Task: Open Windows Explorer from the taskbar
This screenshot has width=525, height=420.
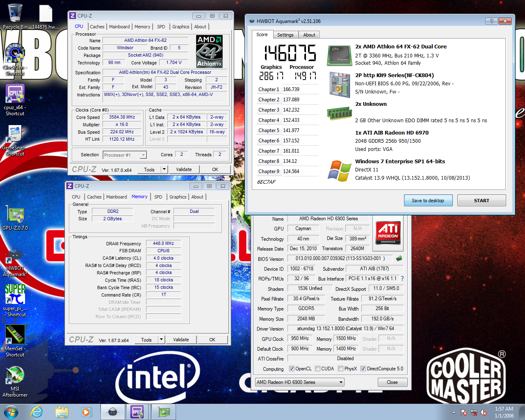Action: click(62, 412)
